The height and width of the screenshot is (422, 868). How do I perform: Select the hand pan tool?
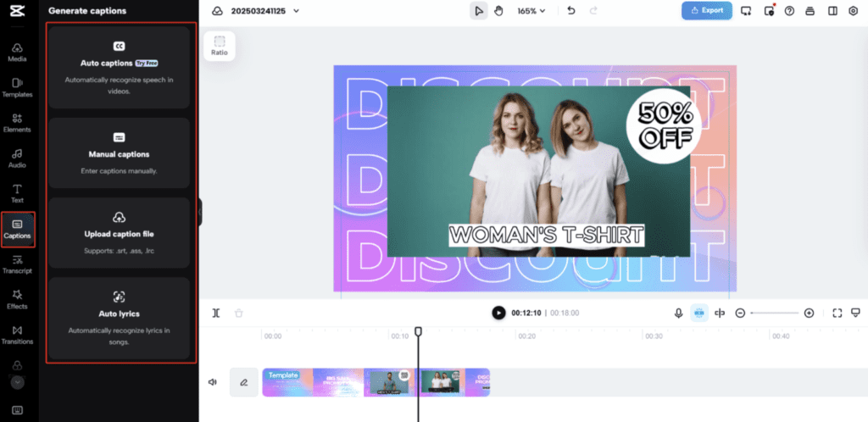[x=498, y=10]
